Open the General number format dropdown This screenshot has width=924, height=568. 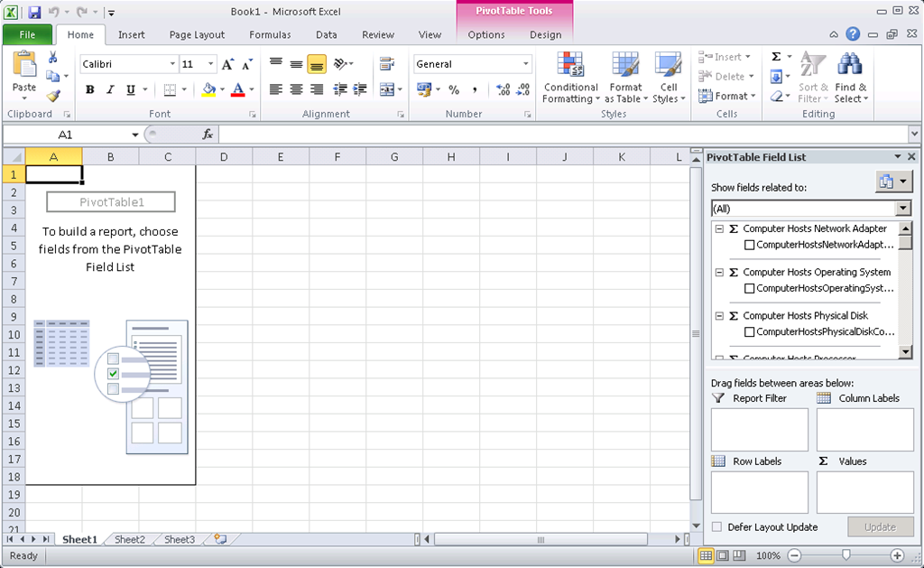526,64
